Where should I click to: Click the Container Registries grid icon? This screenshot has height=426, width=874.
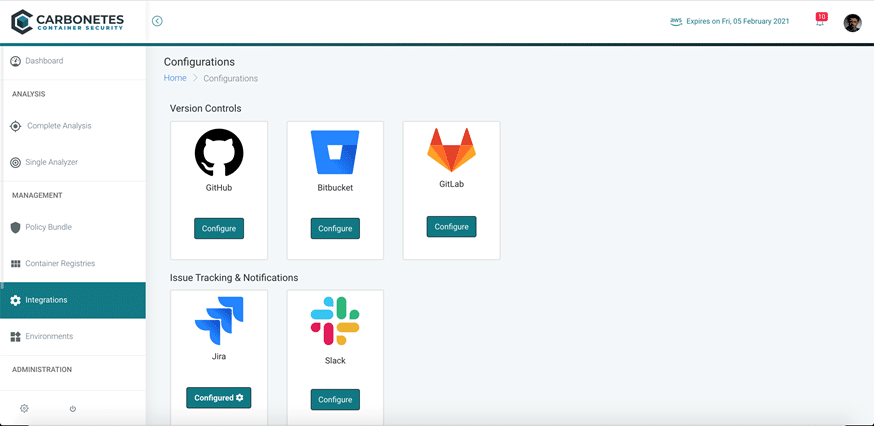point(16,264)
